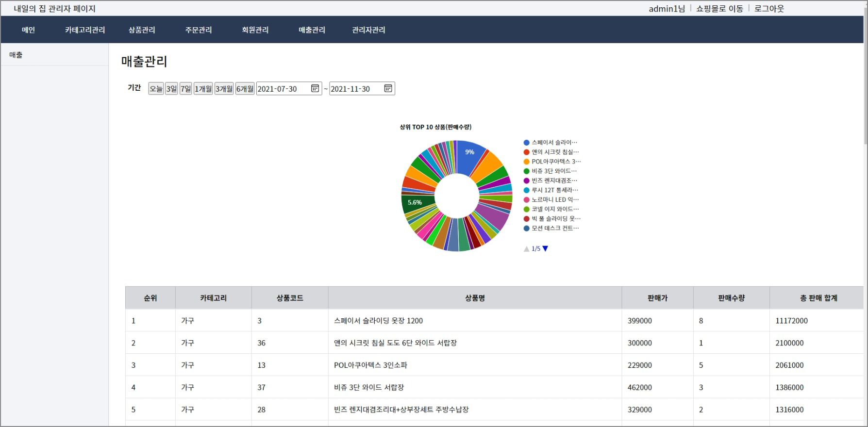
Task: Open the 상품관리 menu
Action: point(142,30)
